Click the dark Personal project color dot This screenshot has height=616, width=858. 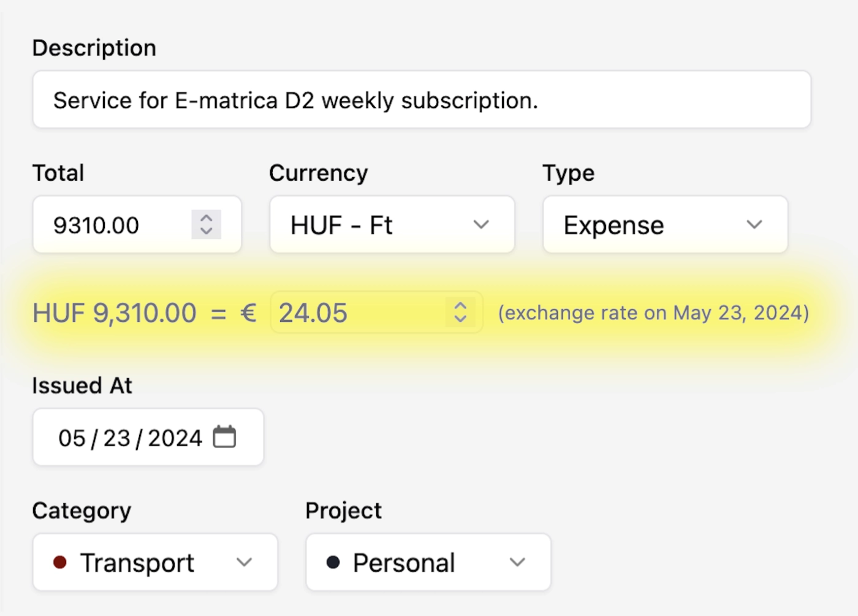(x=333, y=562)
